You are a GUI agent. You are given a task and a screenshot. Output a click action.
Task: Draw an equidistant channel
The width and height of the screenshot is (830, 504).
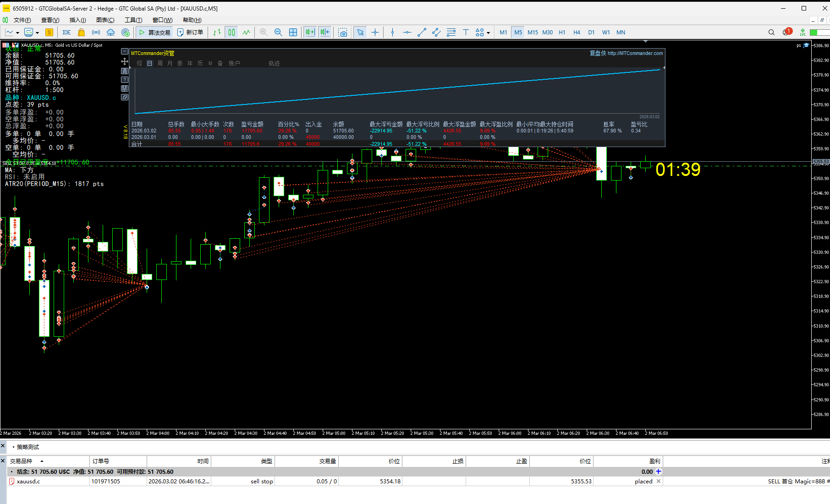pyautogui.click(x=436, y=32)
